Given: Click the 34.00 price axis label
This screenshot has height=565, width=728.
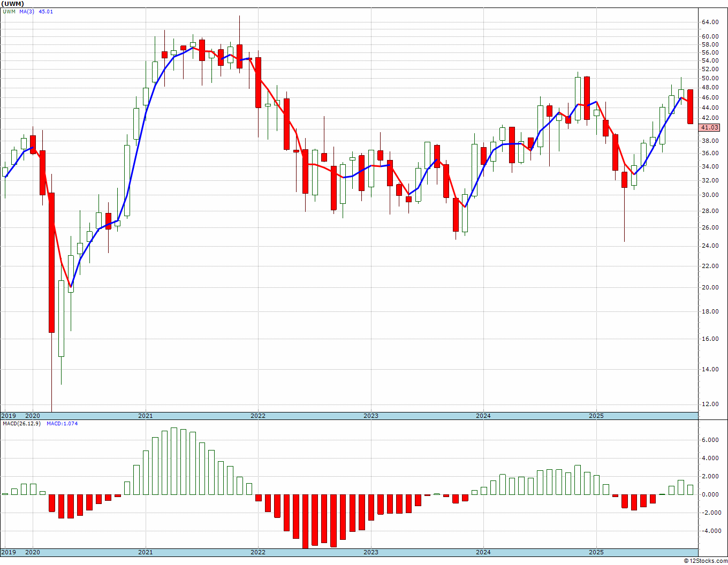Looking at the screenshot, I should pos(710,166).
